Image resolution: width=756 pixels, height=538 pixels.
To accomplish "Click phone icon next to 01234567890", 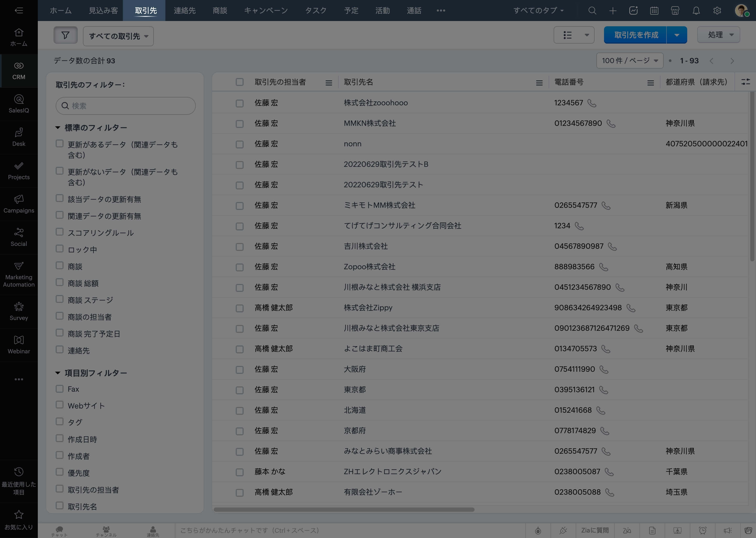I will coord(611,123).
